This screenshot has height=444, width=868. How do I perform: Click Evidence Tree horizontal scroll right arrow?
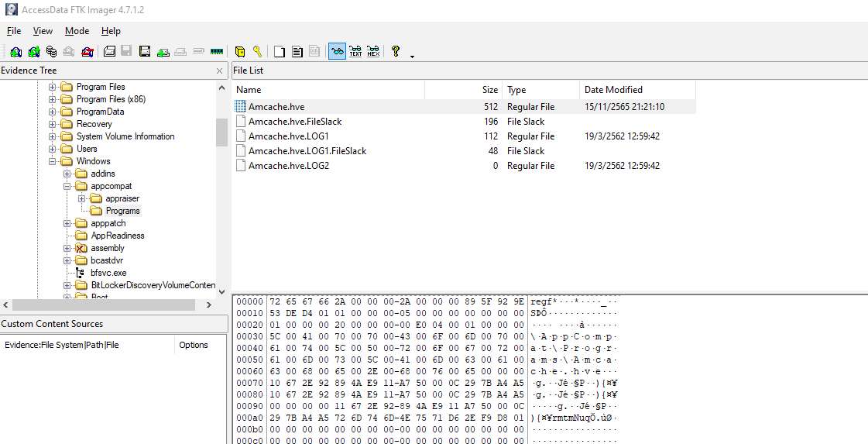(209, 305)
